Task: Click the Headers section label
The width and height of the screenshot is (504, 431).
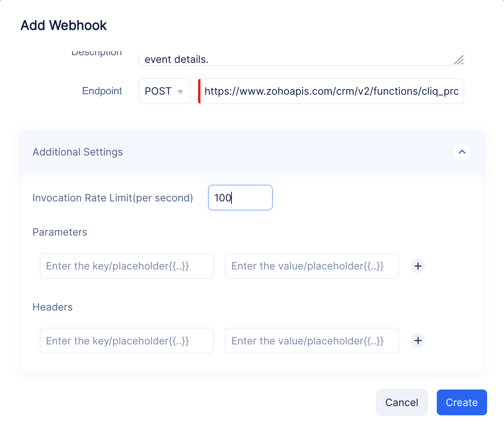Action: 53,307
